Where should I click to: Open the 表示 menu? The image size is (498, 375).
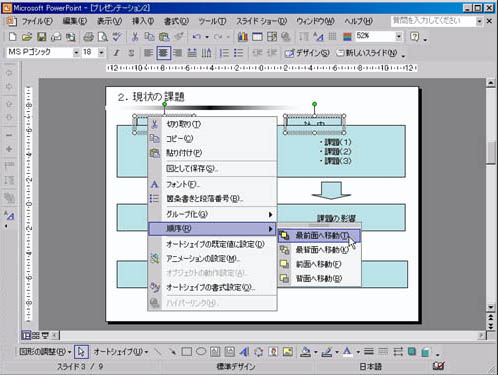(109, 21)
